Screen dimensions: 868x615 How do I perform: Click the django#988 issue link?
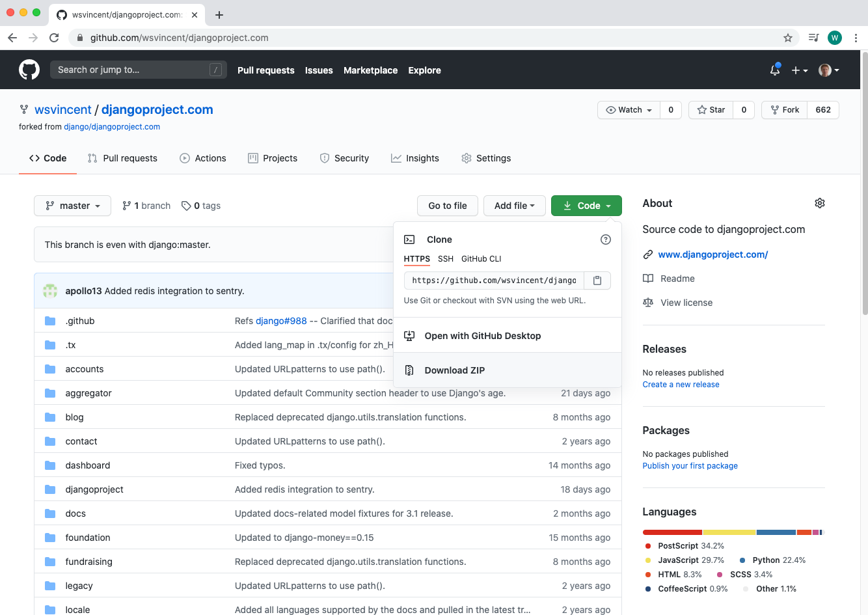tap(281, 321)
